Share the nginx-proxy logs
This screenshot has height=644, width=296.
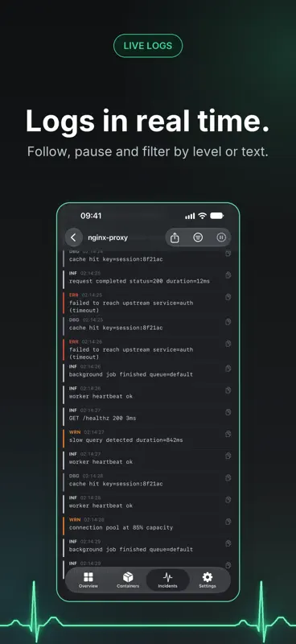(175, 237)
